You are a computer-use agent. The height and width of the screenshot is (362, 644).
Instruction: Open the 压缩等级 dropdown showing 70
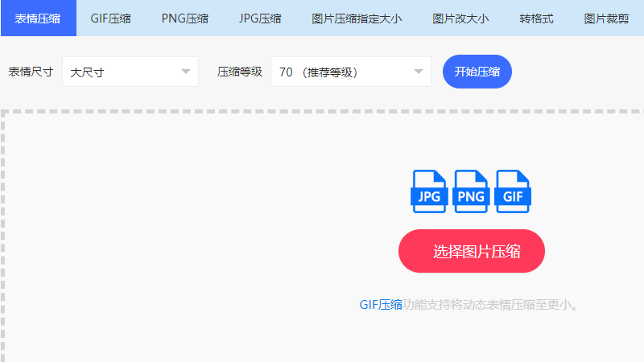351,72
